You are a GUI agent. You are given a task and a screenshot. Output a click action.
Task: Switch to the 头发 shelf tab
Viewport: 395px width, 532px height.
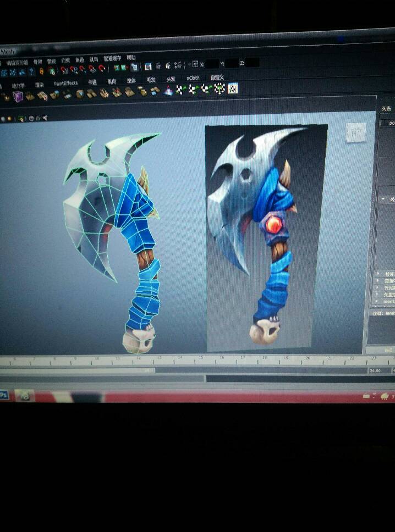171,79
